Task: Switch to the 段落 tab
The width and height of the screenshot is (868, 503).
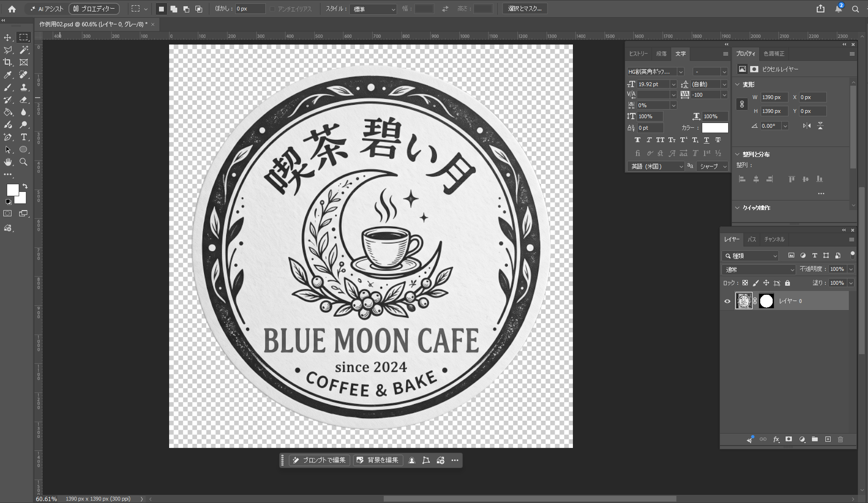Action: tap(662, 54)
